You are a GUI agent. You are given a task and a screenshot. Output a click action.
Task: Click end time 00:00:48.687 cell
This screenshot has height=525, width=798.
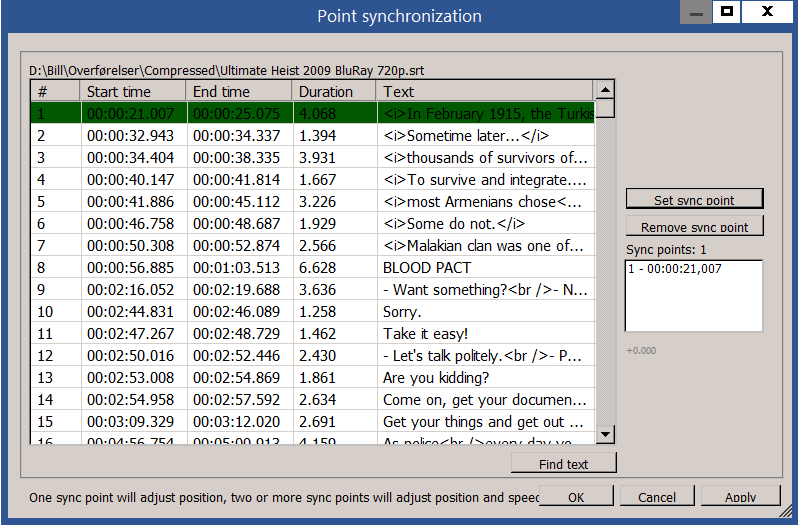(x=240, y=223)
